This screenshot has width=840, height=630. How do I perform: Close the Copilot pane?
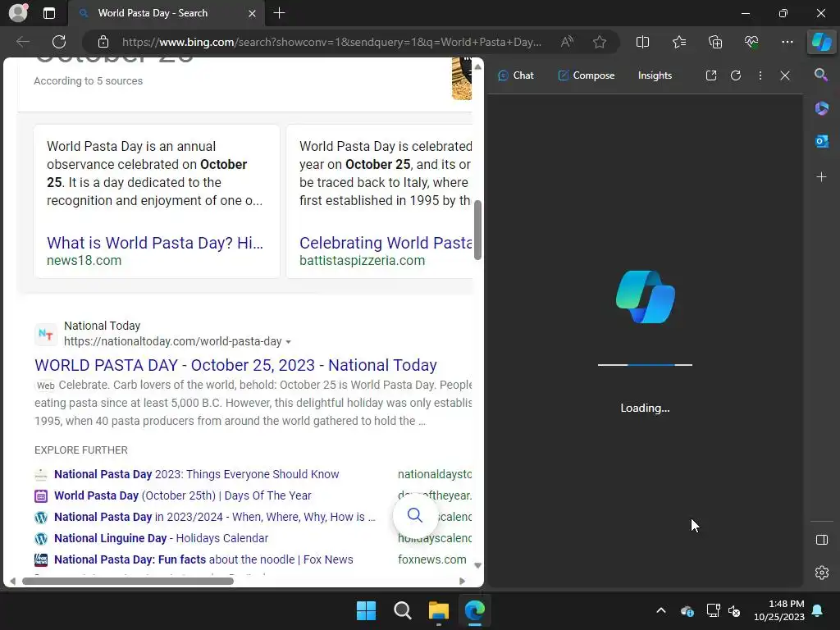point(785,75)
